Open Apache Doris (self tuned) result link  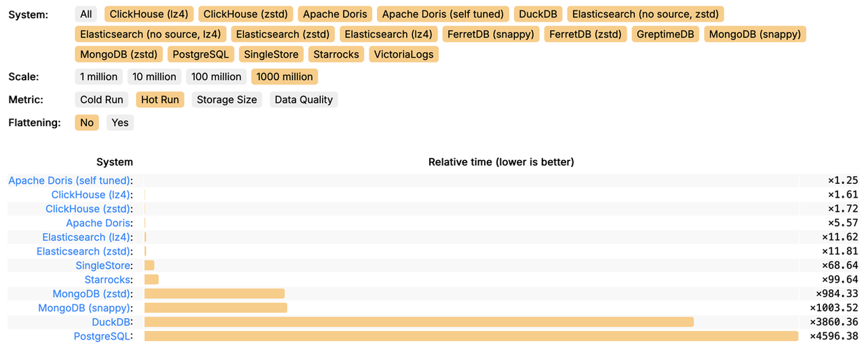[x=70, y=180]
